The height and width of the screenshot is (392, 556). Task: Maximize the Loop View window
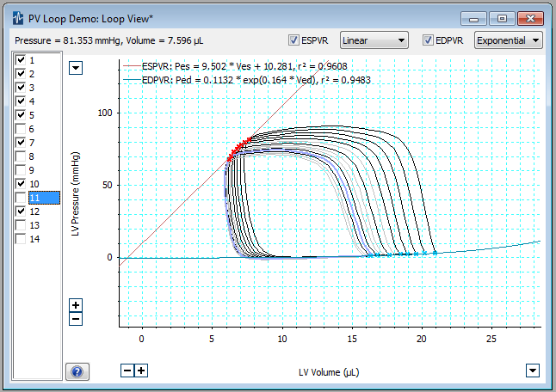pos(502,18)
